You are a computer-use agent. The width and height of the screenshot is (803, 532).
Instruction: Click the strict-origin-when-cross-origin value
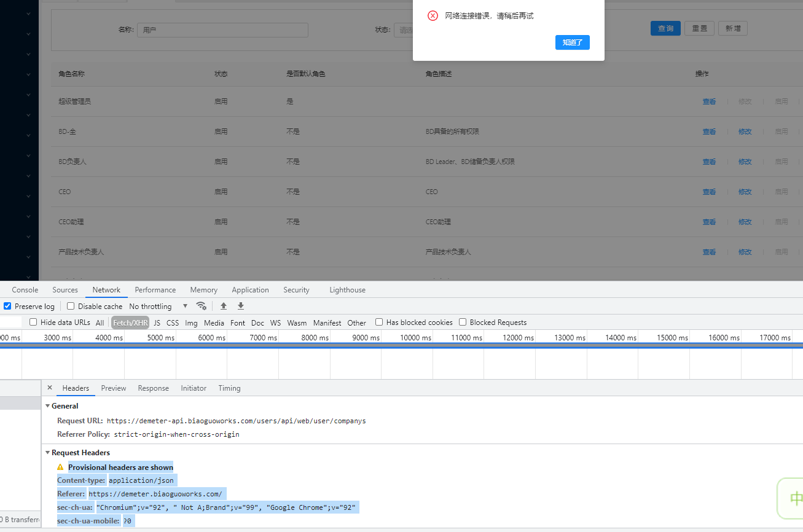coord(176,434)
